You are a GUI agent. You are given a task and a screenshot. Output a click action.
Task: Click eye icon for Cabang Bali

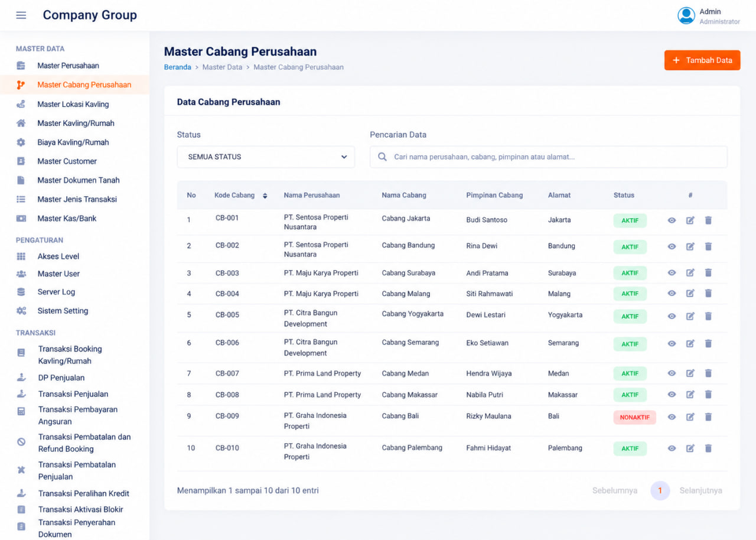point(672,417)
